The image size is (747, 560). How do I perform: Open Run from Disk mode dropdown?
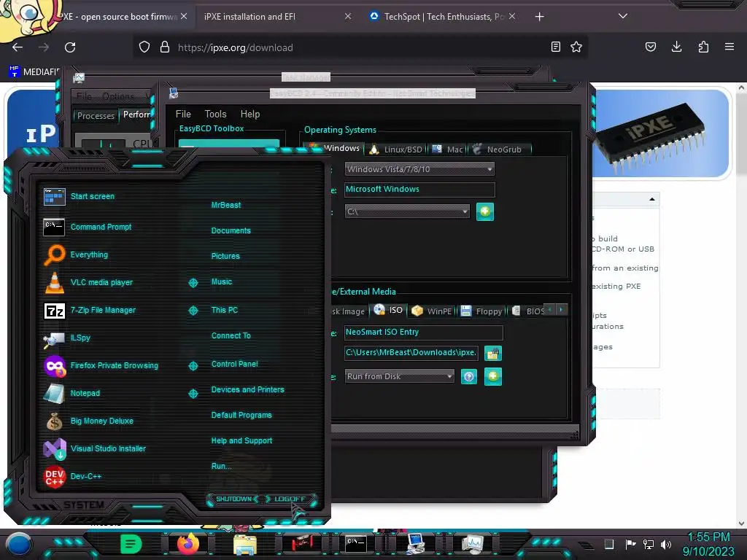[x=399, y=377]
